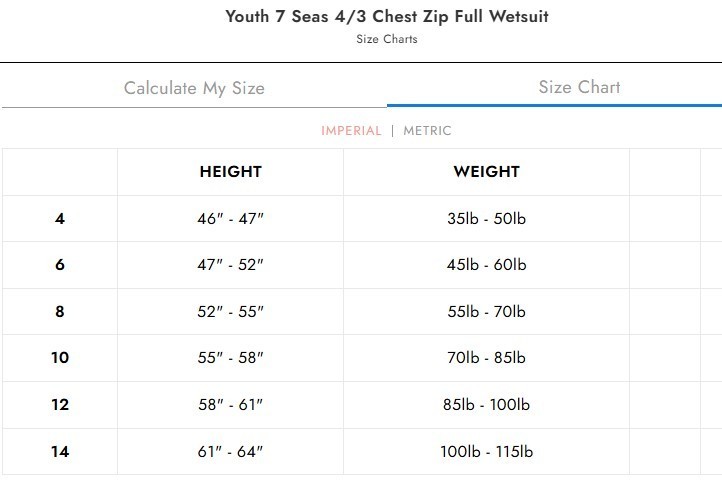The image size is (722, 490).
Task: Open the Size Chart tab
Action: (579, 87)
